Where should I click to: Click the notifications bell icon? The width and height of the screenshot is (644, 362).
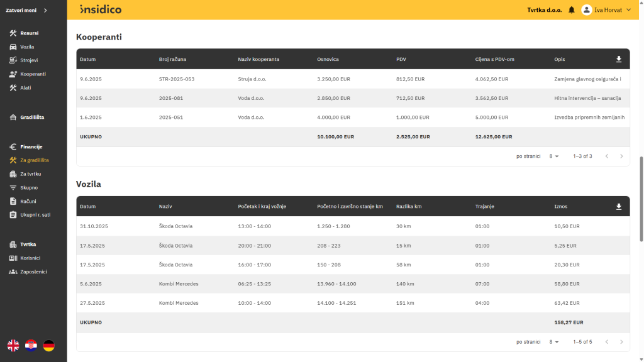pyautogui.click(x=571, y=10)
